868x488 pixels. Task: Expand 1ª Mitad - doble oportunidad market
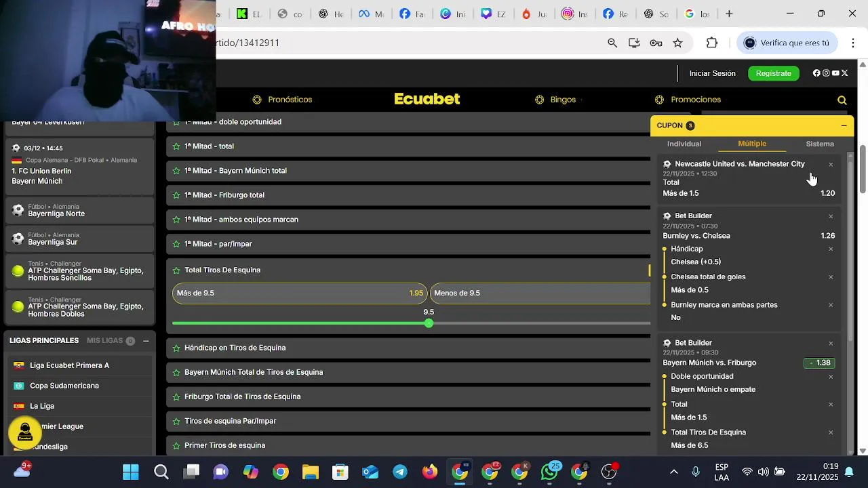pyautogui.click(x=408, y=122)
